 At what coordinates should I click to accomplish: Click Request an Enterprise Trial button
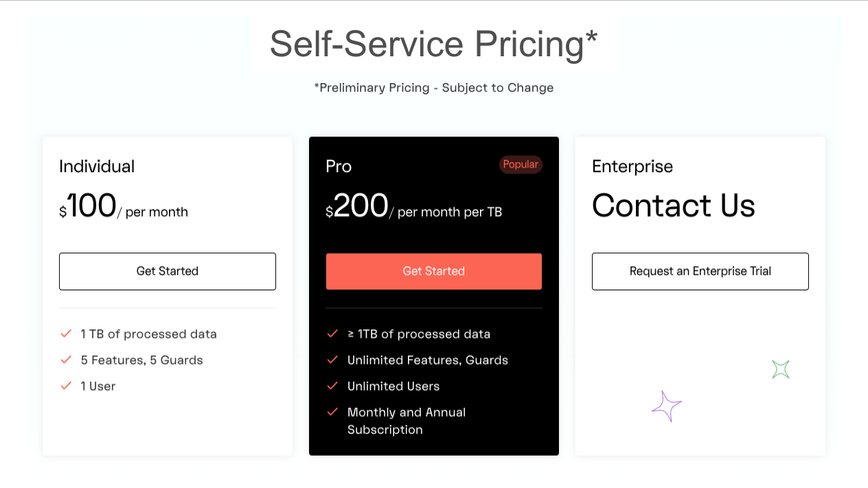700,271
